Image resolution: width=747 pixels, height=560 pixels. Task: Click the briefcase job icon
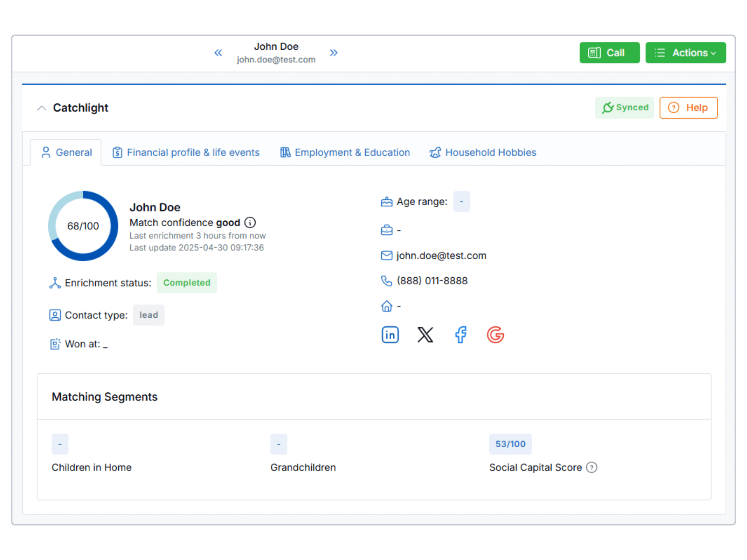pyautogui.click(x=386, y=230)
